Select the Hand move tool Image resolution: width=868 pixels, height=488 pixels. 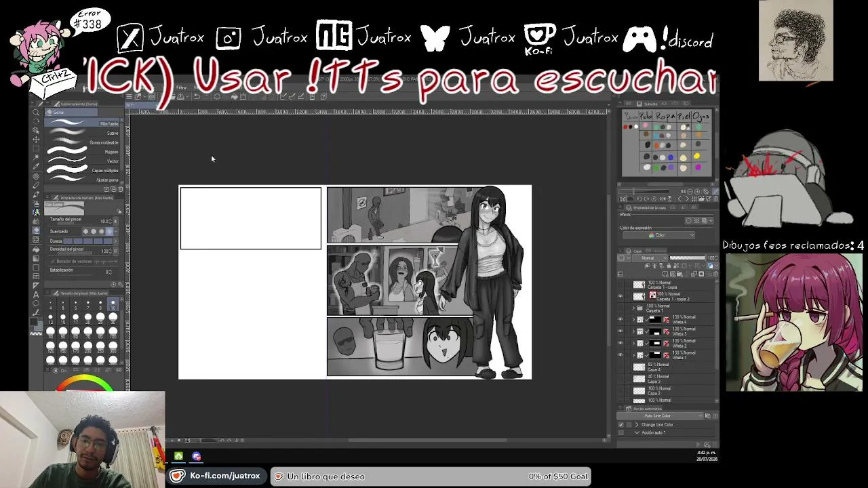[36, 121]
